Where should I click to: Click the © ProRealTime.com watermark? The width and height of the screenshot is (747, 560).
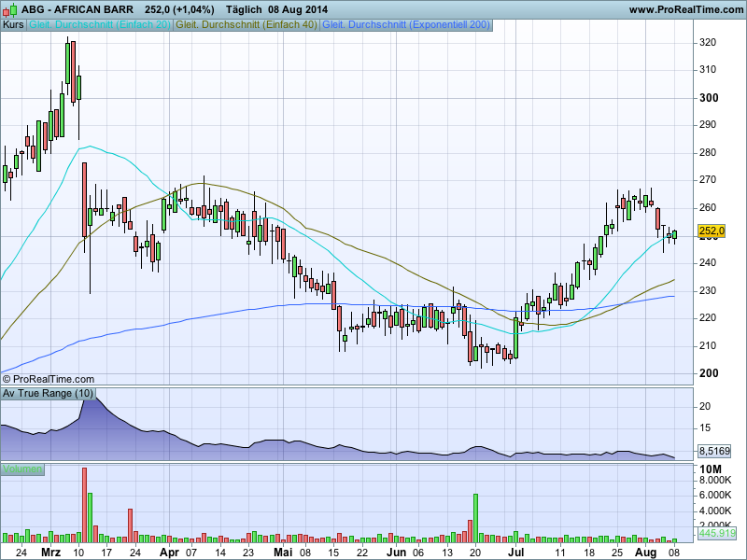[49, 379]
